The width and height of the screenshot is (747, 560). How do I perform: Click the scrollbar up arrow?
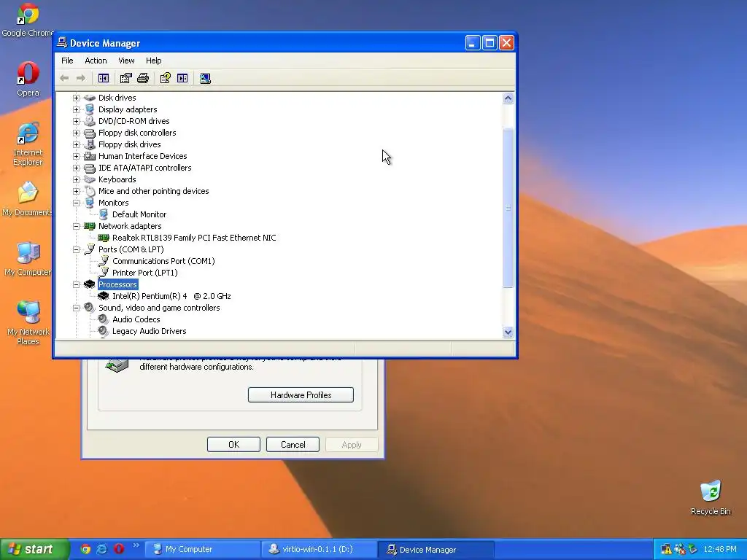pos(508,98)
